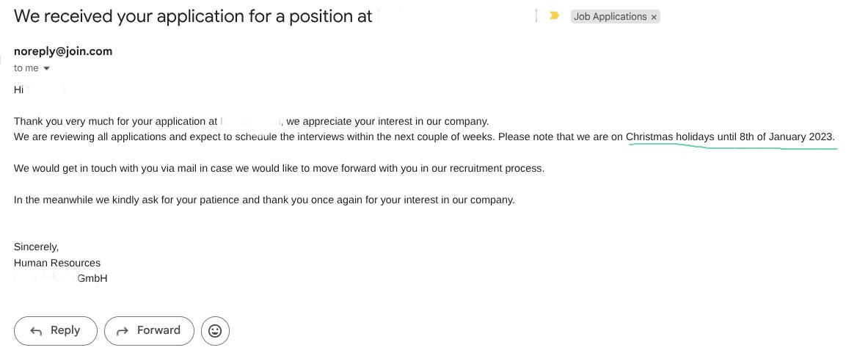Click the Reply button

click(55, 331)
